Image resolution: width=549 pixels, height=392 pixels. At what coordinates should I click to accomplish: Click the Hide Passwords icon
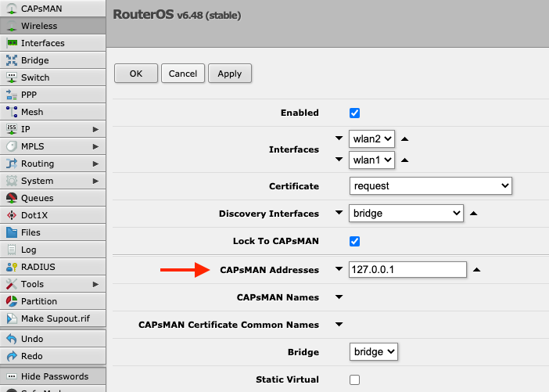[12, 376]
